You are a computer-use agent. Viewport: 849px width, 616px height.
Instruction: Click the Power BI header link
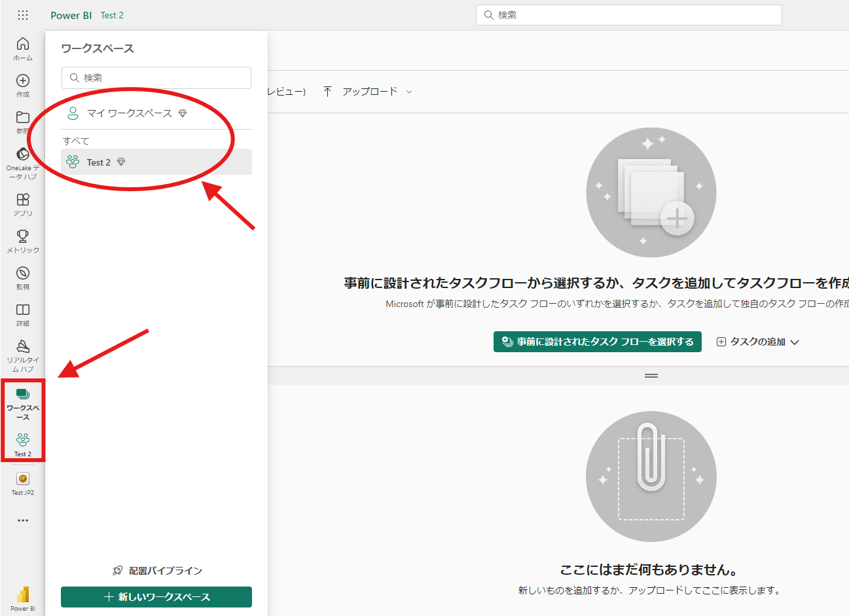click(x=71, y=15)
